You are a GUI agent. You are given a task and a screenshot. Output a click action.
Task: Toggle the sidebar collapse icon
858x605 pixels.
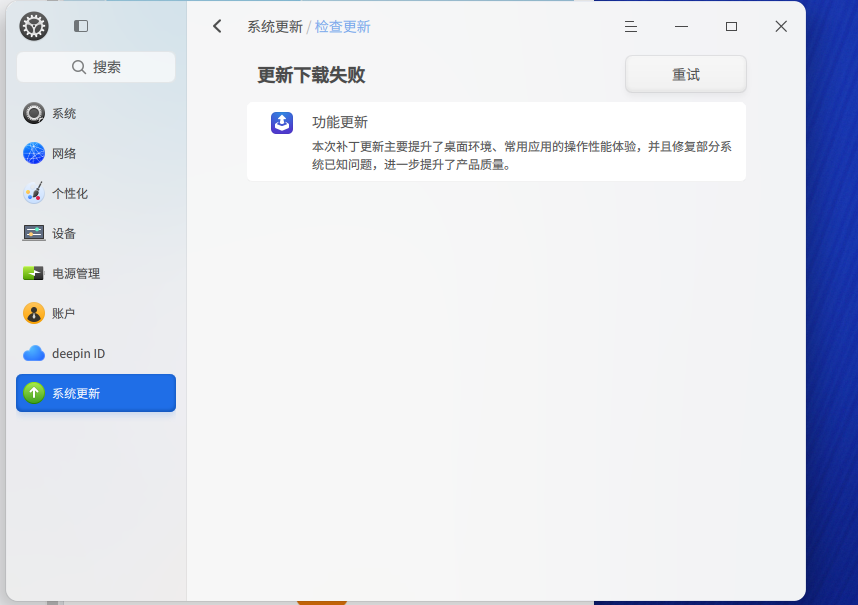pos(81,26)
